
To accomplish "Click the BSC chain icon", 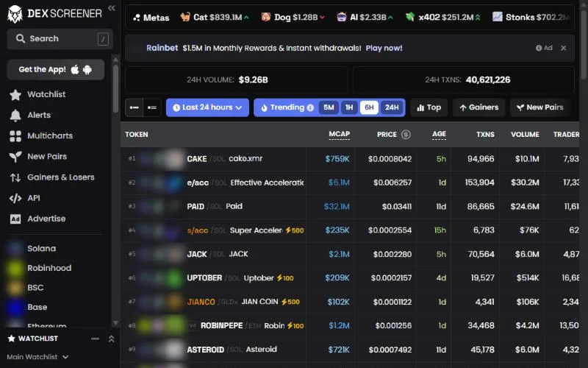I will tap(15, 288).
